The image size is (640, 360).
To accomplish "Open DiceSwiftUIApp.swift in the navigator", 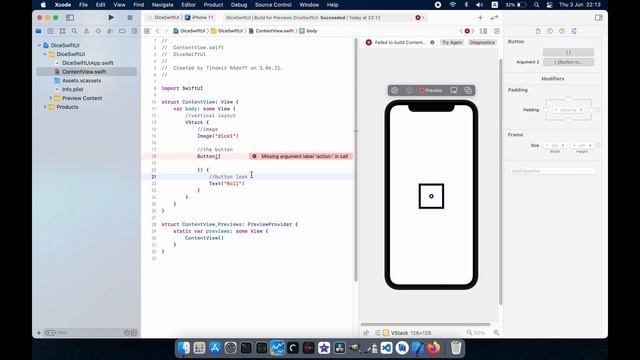I will coord(87,63).
